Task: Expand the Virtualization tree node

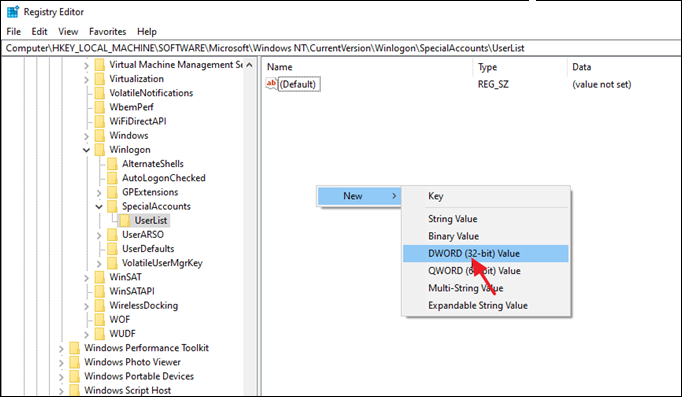Action: point(86,79)
